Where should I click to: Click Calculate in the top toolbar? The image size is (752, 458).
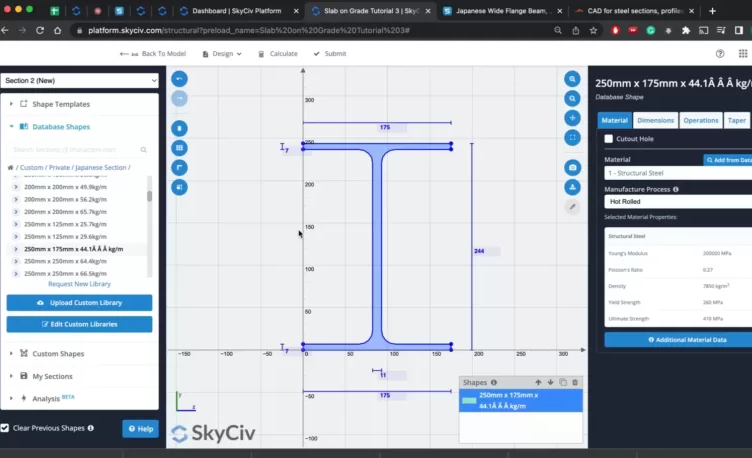coord(278,54)
